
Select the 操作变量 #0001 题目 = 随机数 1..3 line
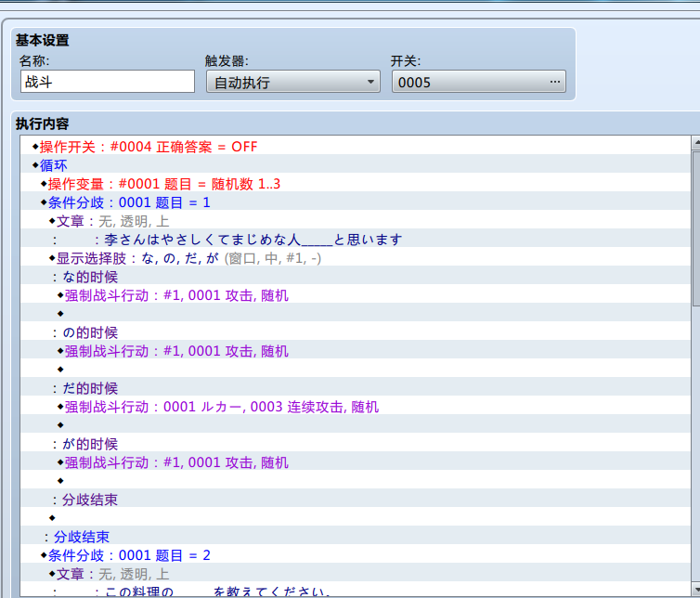[355, 184]
